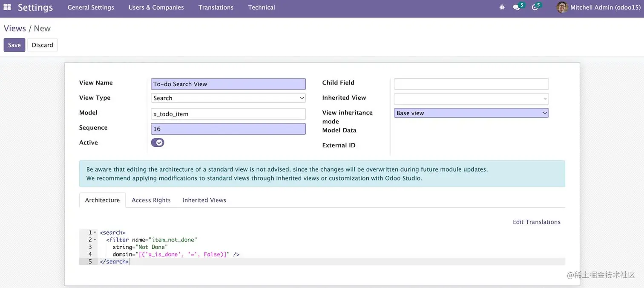The image size is (644, 288).
Task: Open the apps grid home menu icon
Action: [x=7, y=7]
